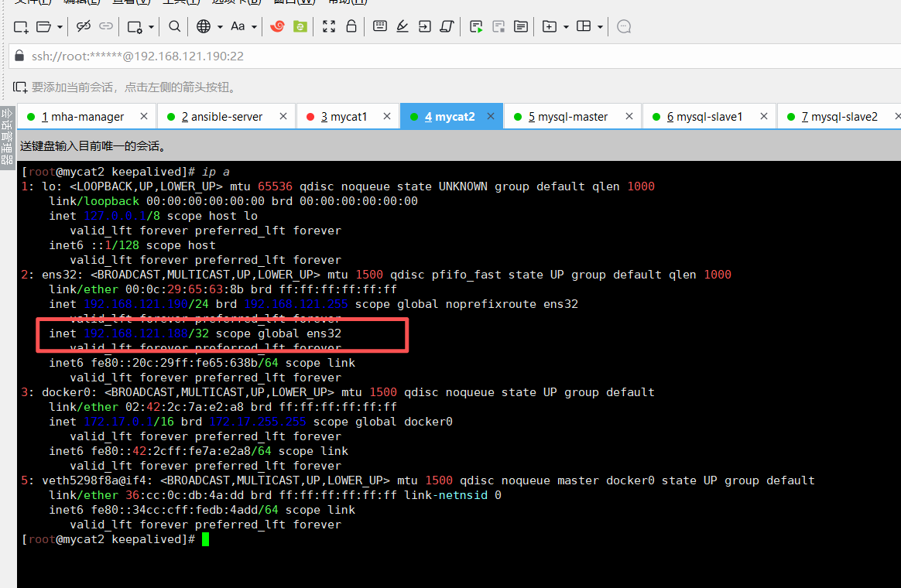Click the docker0 address 172.17.0.1/16
The image size is (901, 588).
click(x=128, y=422)
